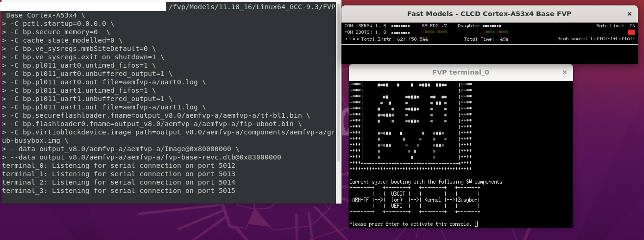The width and height of the screenshot is (644, 240).
Task: Click the exit_on_shutdown=1 option line
Action: pyautogui.click(x=83, y=57)
